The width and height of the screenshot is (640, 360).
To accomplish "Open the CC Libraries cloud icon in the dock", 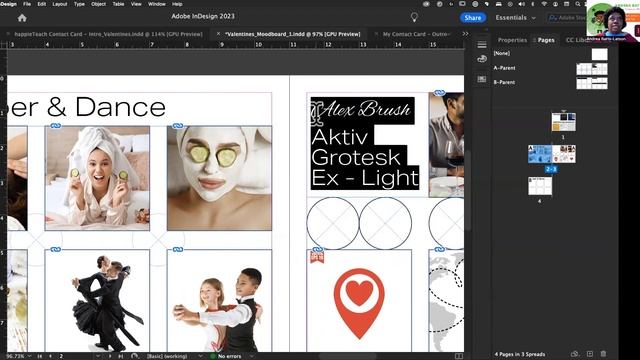I will coord(482,59).
